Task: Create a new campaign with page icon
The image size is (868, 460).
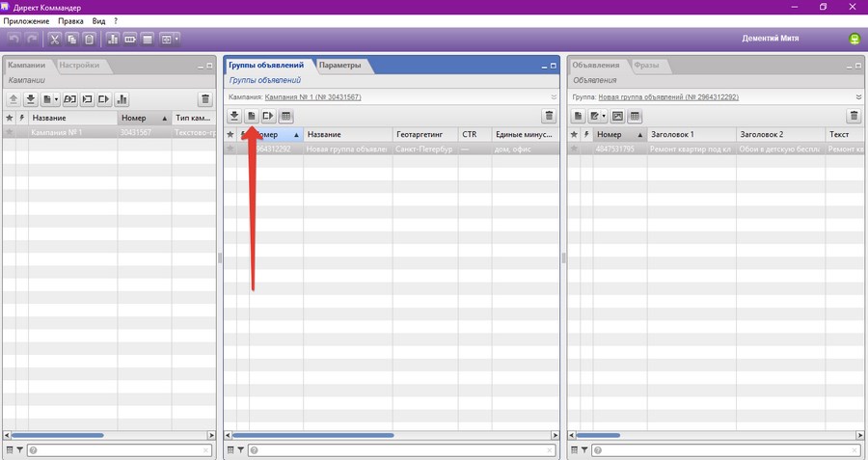Action: [x=47, y=99]
